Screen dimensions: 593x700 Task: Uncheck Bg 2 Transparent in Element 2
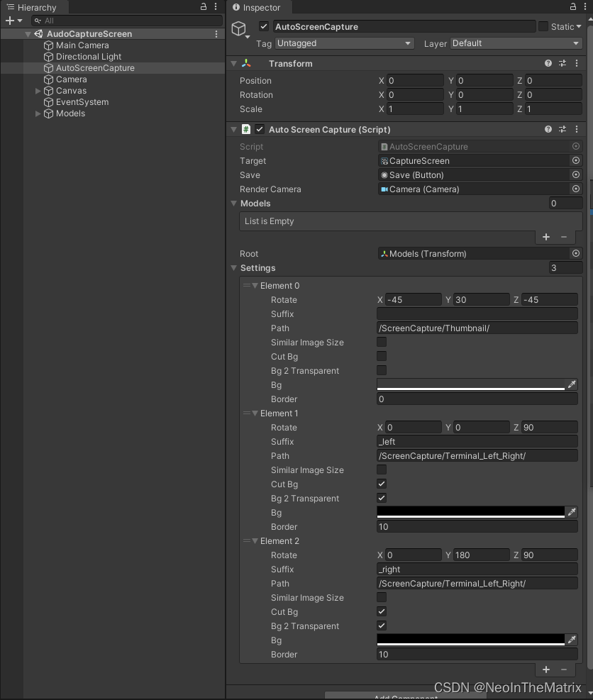[381, 626]
